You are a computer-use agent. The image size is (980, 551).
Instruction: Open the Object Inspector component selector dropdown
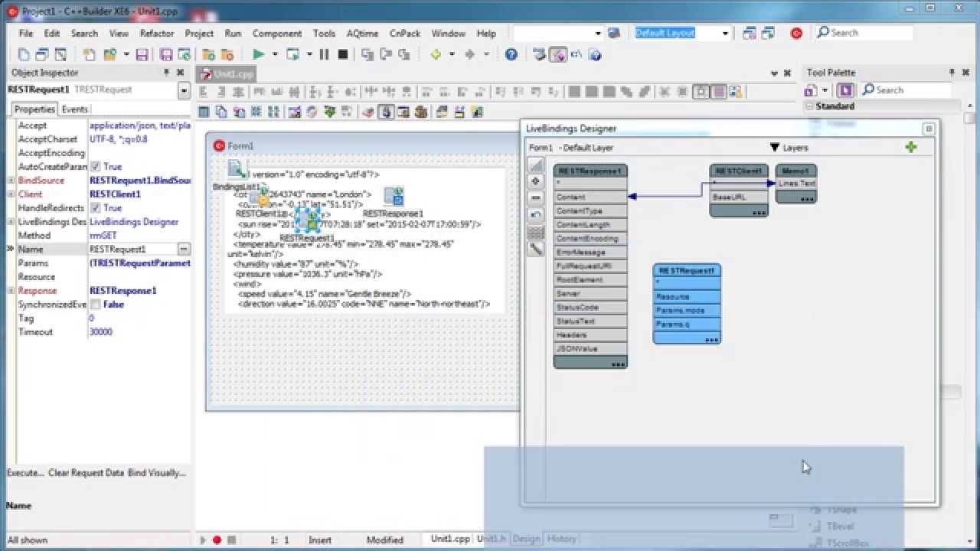[184, 90]
